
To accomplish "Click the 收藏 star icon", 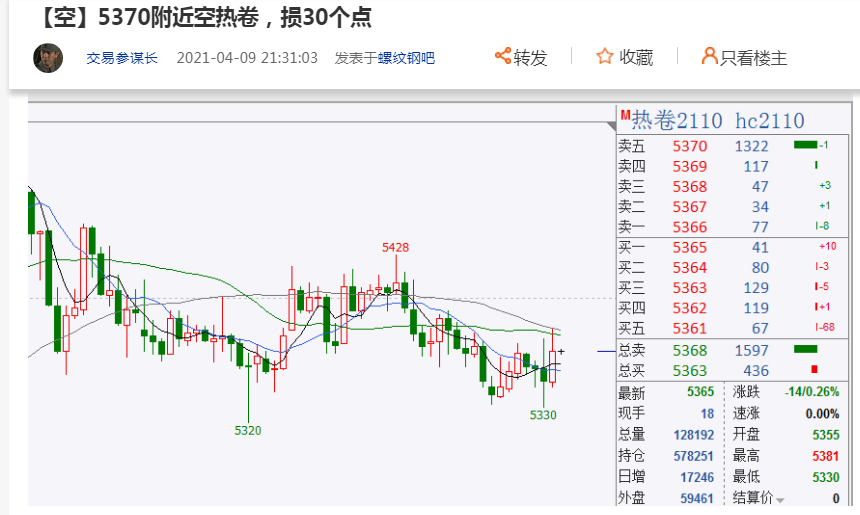I will 605,56.
